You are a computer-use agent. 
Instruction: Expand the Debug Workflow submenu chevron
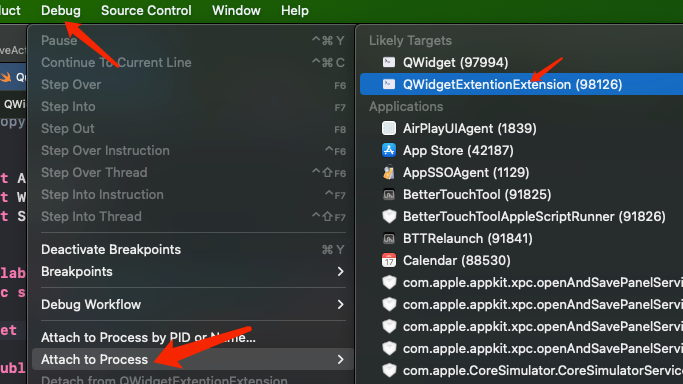pyautogui.click(x=340, y=304)
